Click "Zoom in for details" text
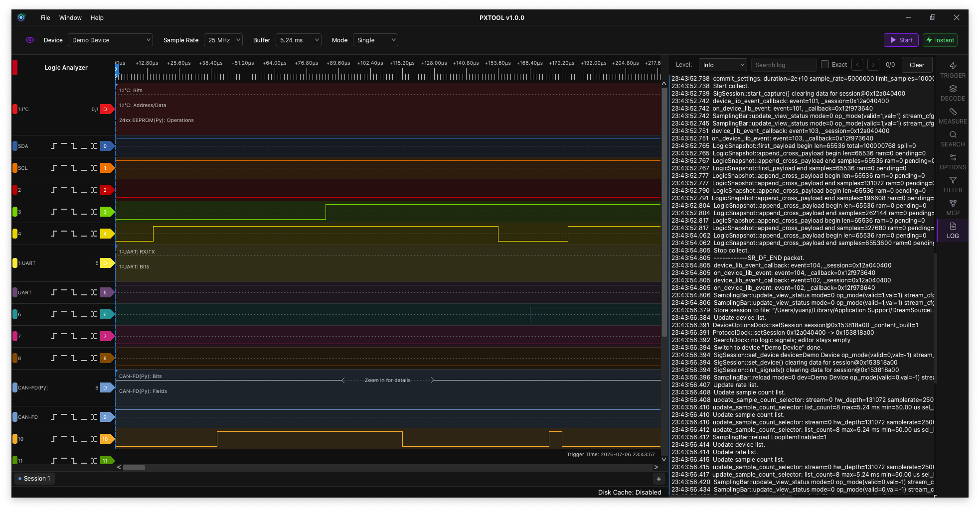 coord(387,380)
